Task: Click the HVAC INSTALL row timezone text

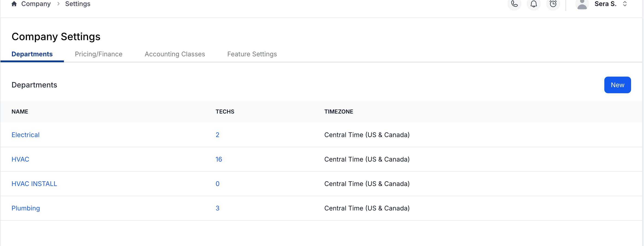Action: tap(367, 184)
